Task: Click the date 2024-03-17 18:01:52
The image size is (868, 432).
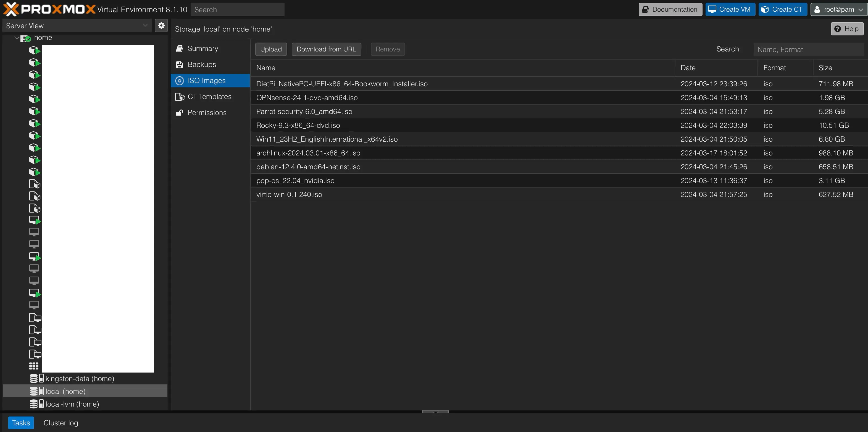Action: (714, 153)
